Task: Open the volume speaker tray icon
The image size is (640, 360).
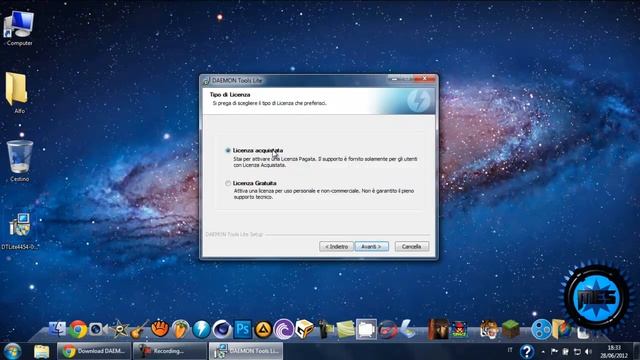Action: tap(588, 351)
